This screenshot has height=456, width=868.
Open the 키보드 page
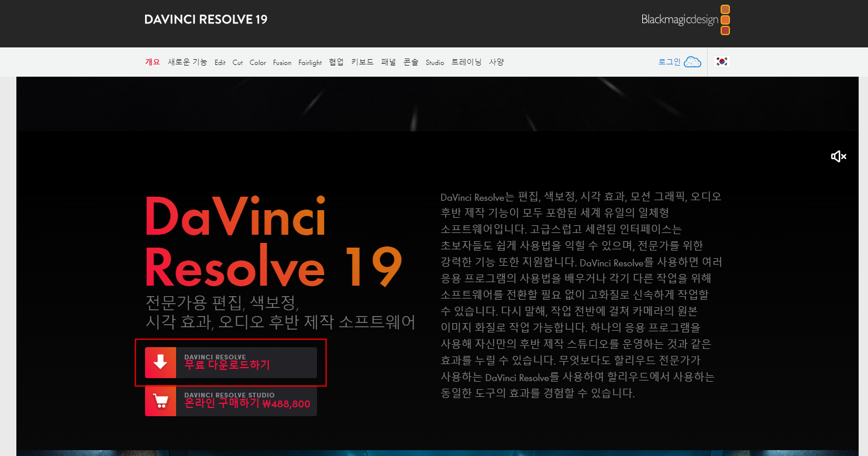pos(362,62)
